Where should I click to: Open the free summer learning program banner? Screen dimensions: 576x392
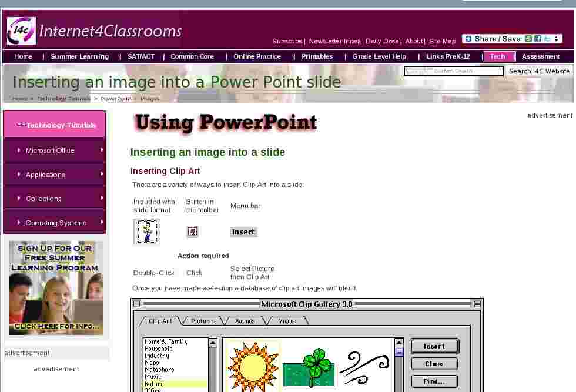click(x=56, y=287)
